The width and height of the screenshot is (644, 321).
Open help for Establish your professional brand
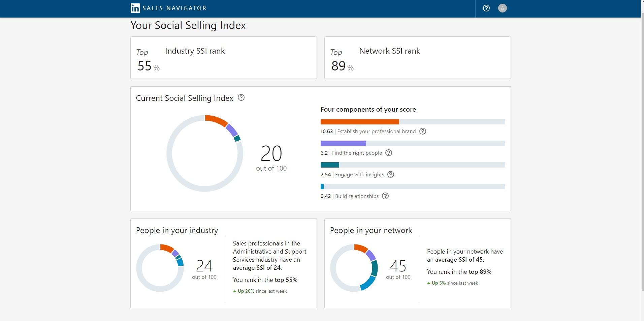click(x=423, y=131)
